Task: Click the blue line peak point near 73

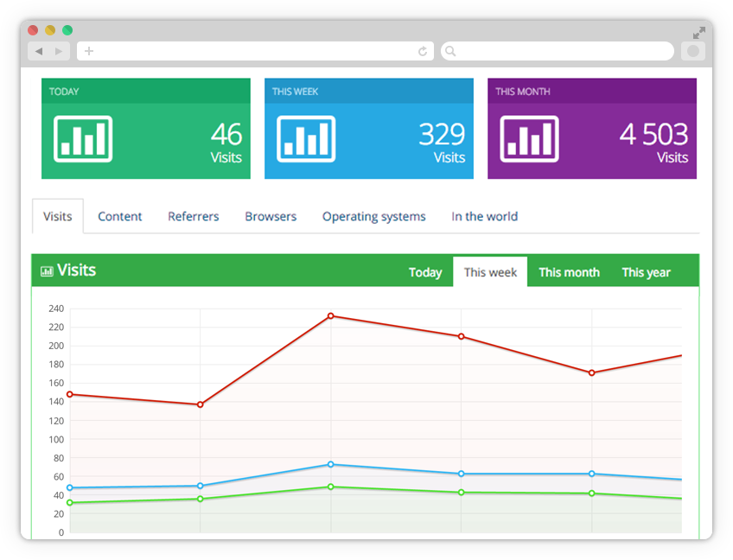Action: [330, 464]
